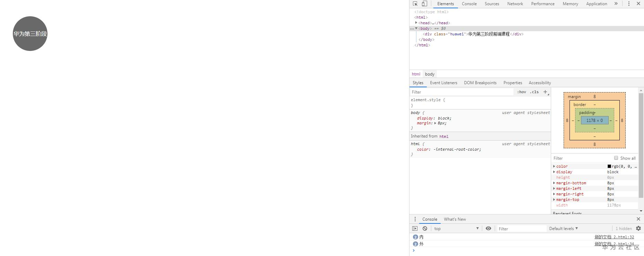
Task: Open the Sources tab
Action: pos(492,4)
